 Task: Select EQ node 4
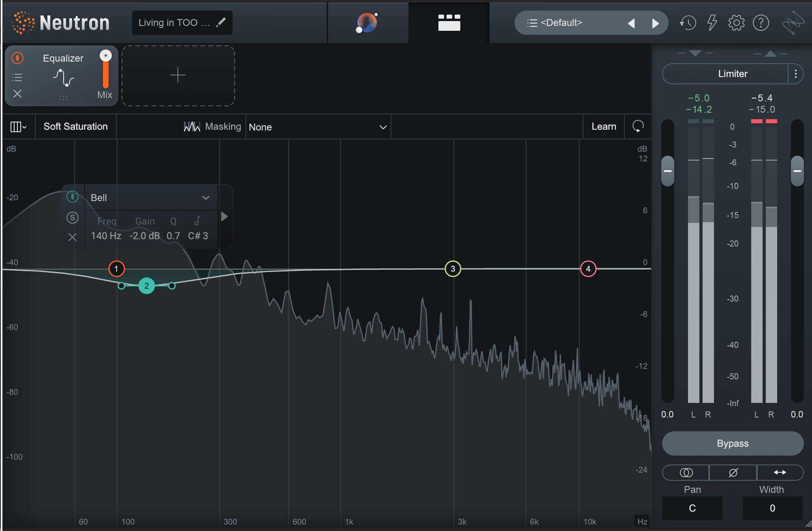pos(588,269)
